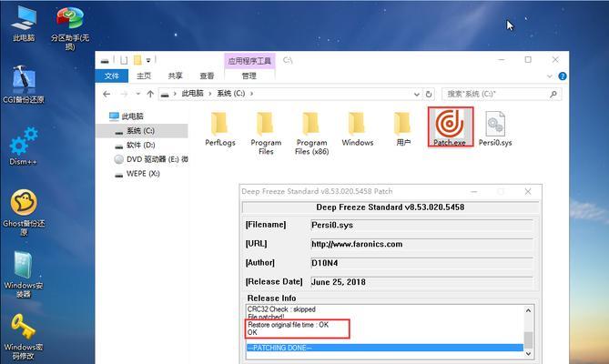Select the 用户 folder
609x364 pixels.
(x=403, y=129)
